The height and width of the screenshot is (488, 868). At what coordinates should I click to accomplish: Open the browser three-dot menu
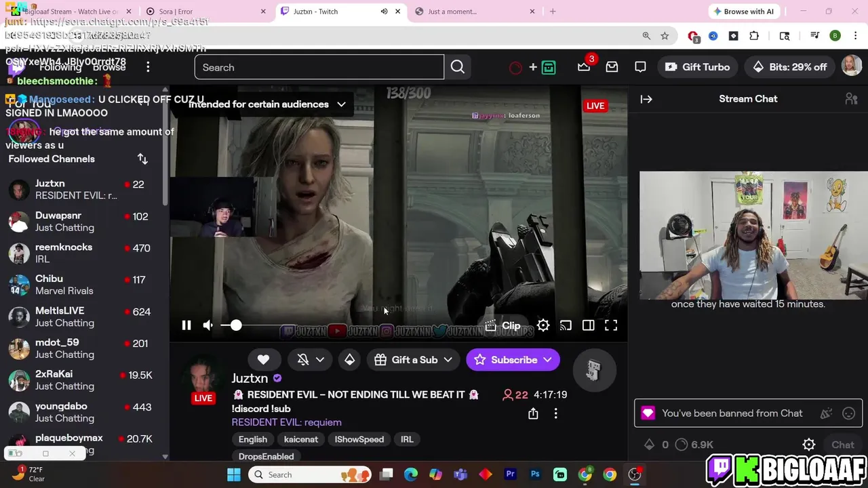856,36
